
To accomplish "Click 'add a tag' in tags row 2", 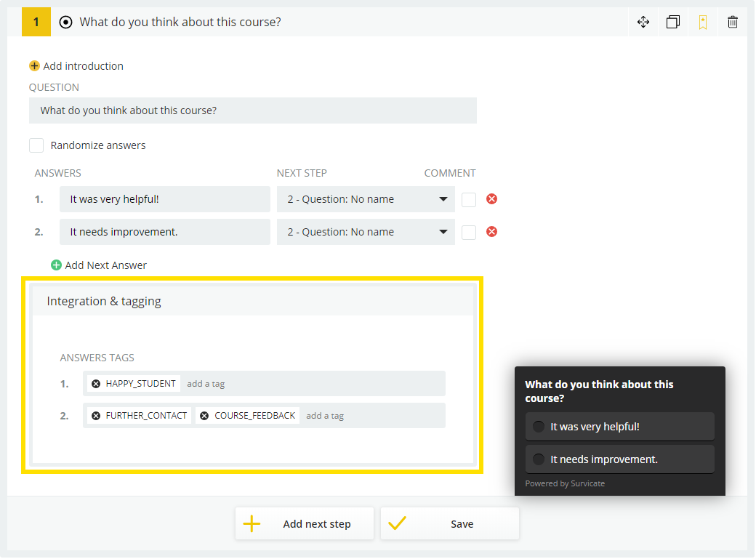I will pyautogui.click(x=326, y=417).
